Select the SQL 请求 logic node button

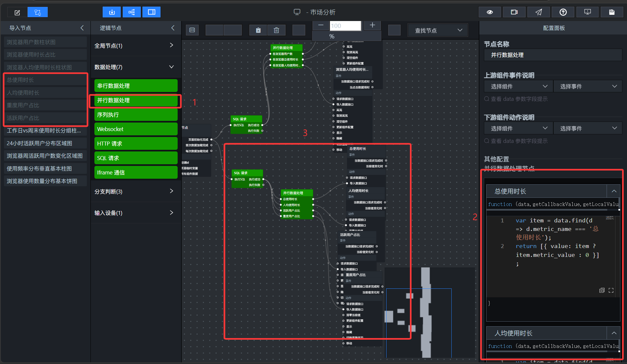click(x=136, y=158)
